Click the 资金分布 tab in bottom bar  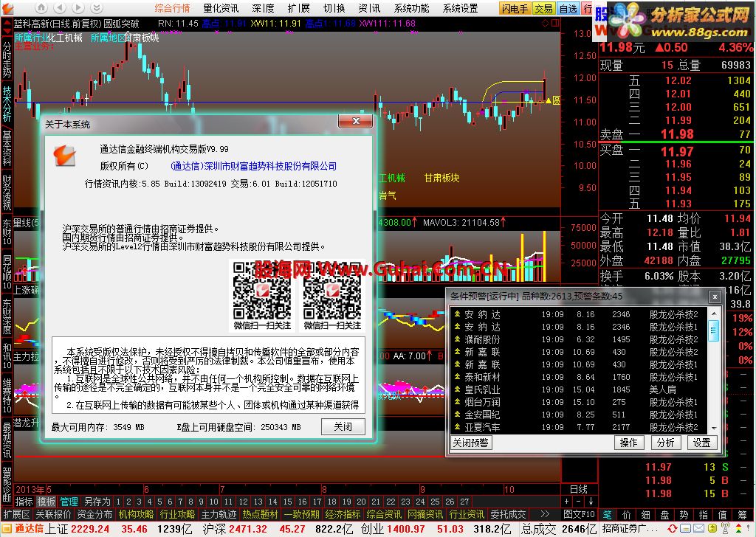coord(94,514)
